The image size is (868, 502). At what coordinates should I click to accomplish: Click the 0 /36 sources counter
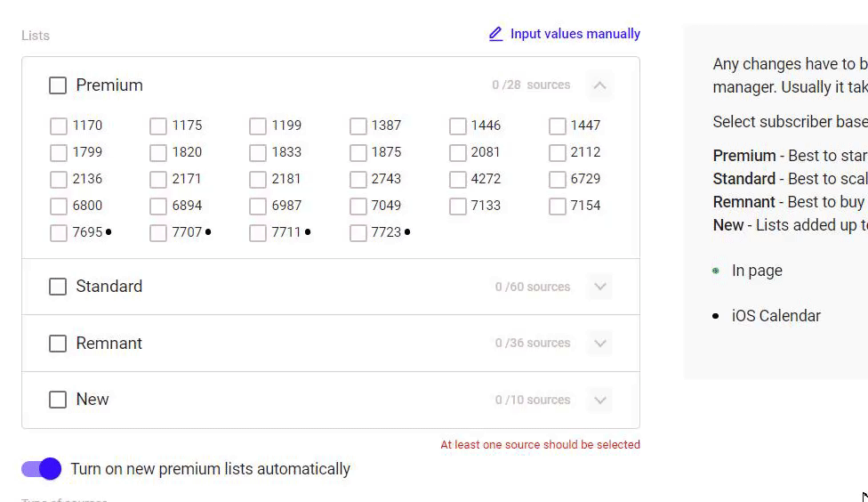click(533, 343)
